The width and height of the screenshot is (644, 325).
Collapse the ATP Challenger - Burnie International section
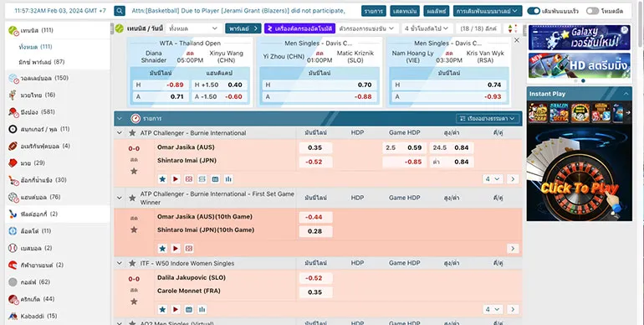pyautogui.click(x=120, y=133)
